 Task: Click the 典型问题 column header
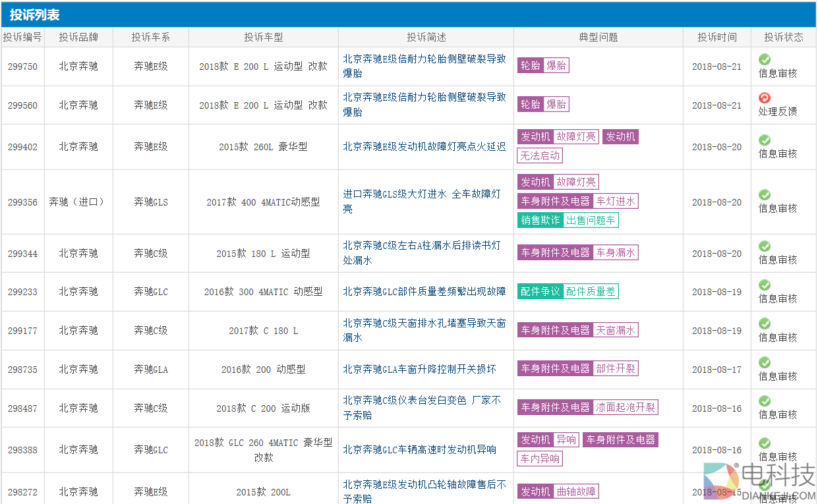tap(598, 37)
